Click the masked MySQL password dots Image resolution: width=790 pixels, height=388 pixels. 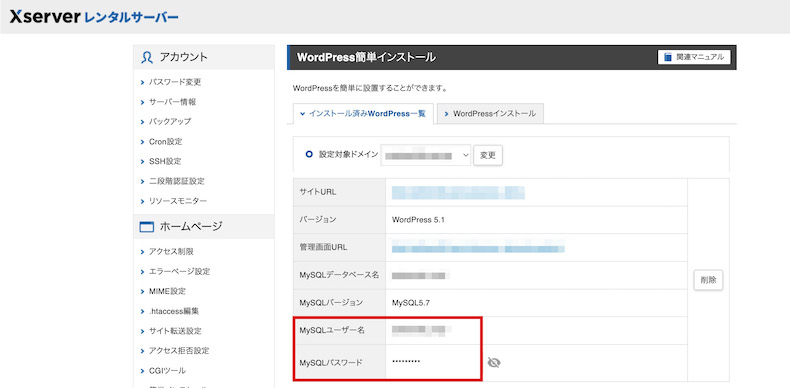[x=406, y=362]
